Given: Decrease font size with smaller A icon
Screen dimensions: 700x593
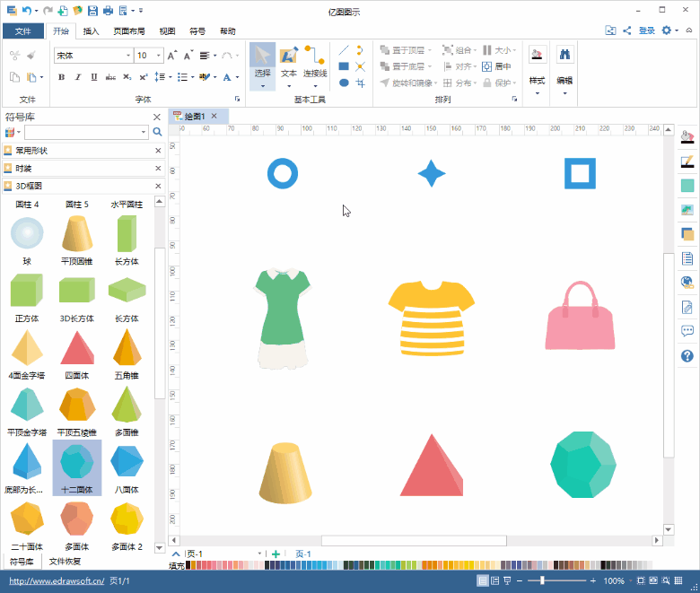Looking at the screenshot, I should click(x=188, y=56).
